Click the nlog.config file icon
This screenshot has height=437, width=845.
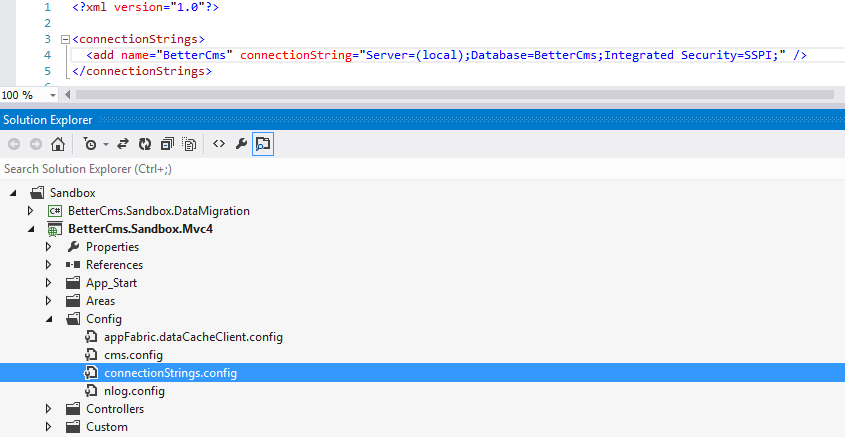click(x=91, y=391)
